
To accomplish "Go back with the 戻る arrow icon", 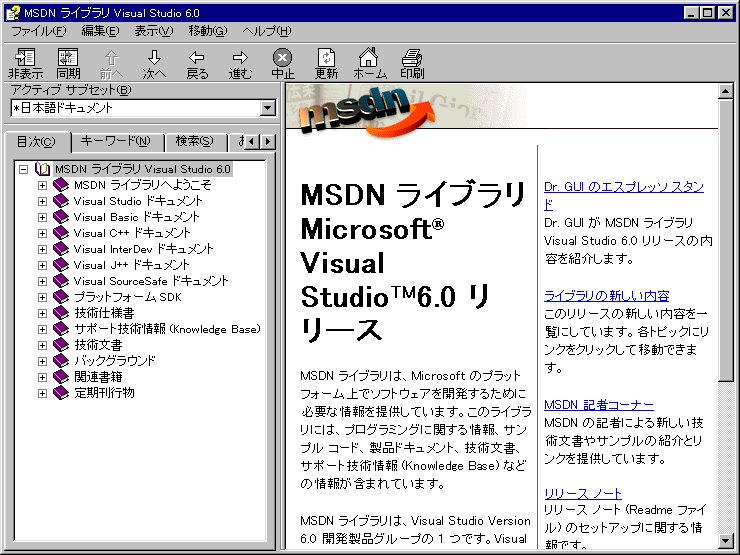I will 197,58.
